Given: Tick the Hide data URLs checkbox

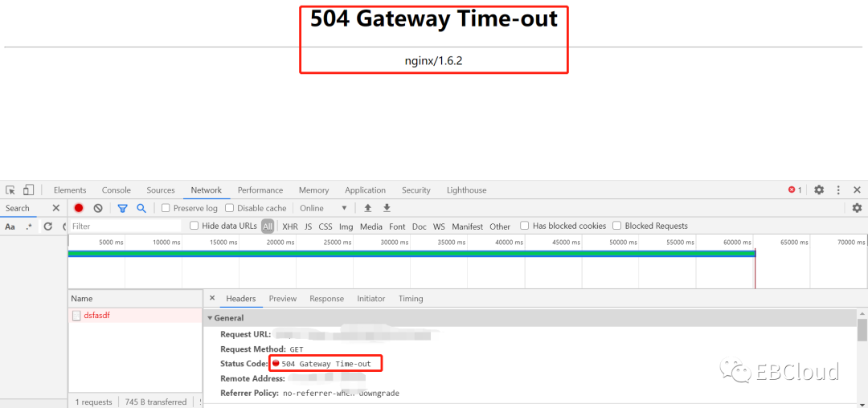Looking at the screenshot, I should pyautogui.click(x=194, y=226).
